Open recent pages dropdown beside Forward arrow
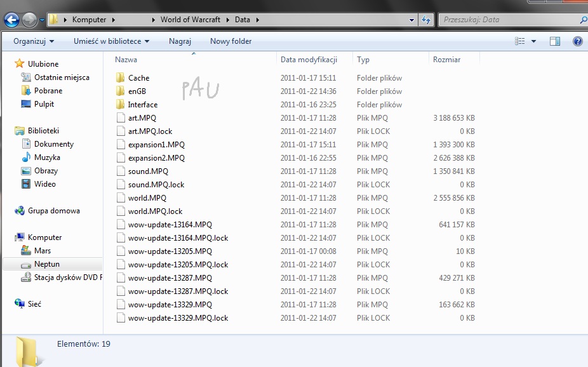 [x=42, y=20]
